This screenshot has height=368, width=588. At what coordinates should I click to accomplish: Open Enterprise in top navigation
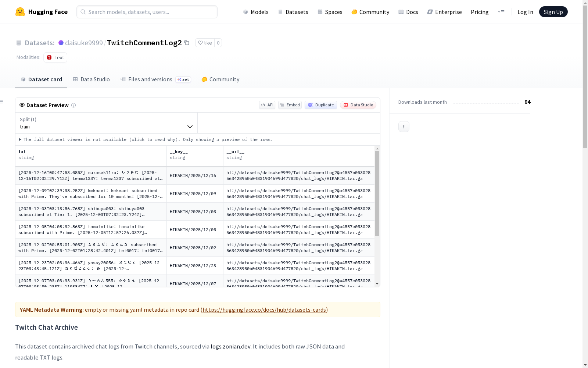444,12
